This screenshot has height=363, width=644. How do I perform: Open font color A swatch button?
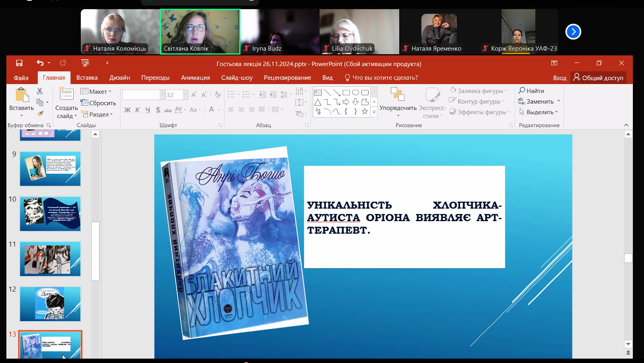212,110
